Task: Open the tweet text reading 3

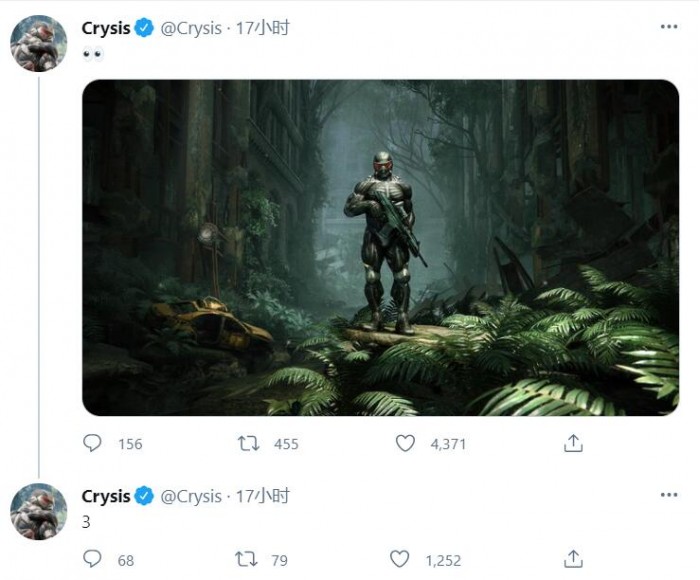Action: tap(86, 521)
